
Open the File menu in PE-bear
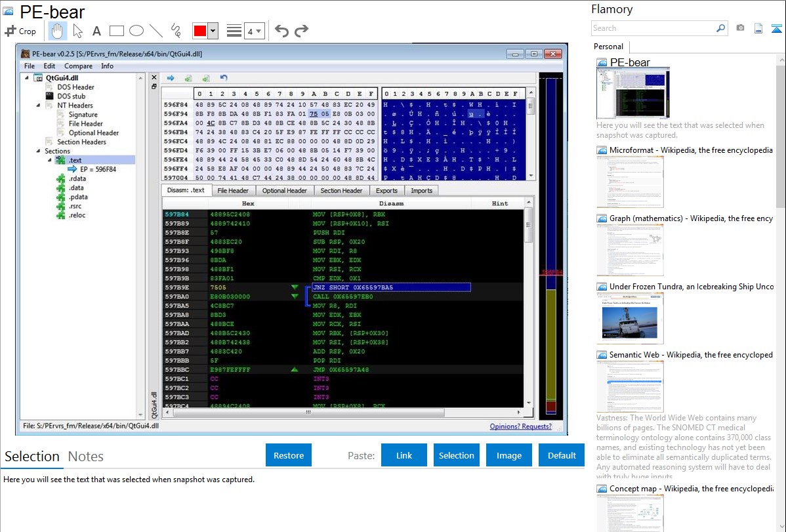[30, 66]
